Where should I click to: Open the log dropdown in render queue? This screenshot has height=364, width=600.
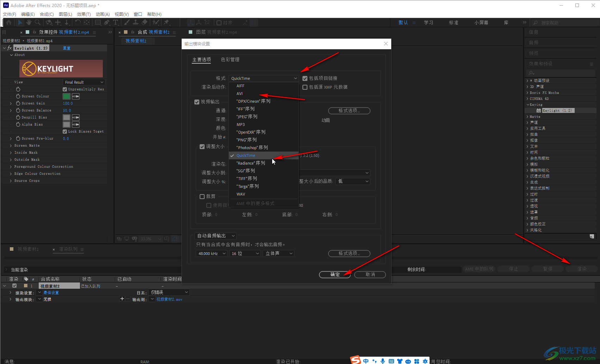(x=169, y=292)
